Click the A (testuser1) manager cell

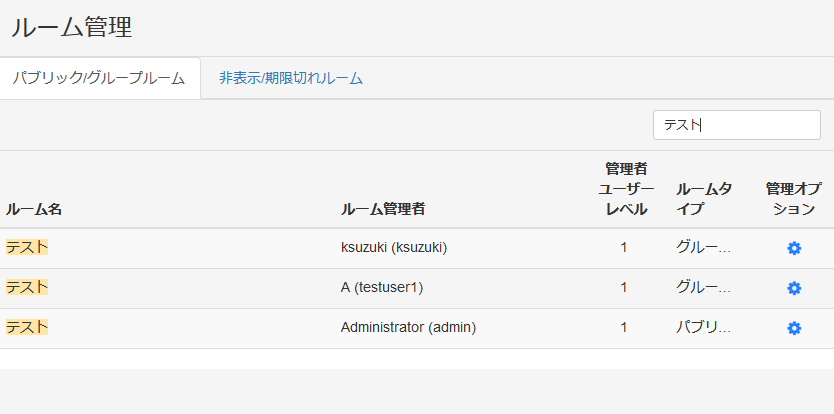point(382,287)
